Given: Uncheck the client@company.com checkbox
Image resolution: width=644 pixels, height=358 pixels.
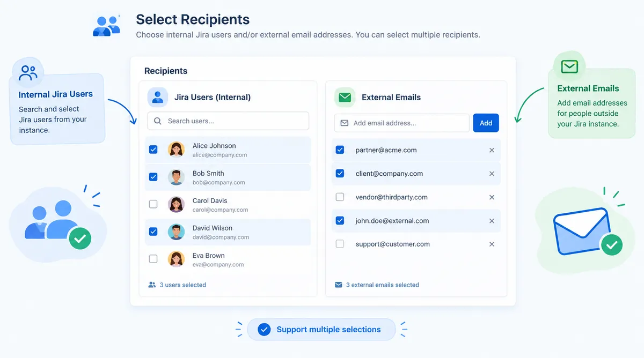Looking at the screenshot, I should (340, 174).
